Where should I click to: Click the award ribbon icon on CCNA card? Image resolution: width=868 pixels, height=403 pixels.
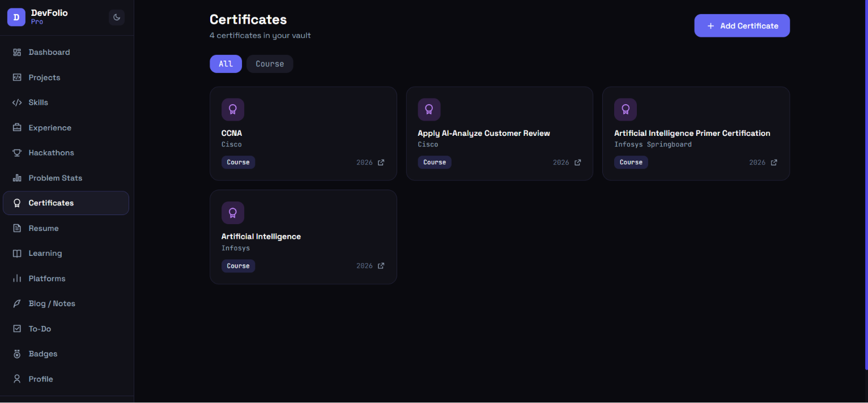pos(232,109)
